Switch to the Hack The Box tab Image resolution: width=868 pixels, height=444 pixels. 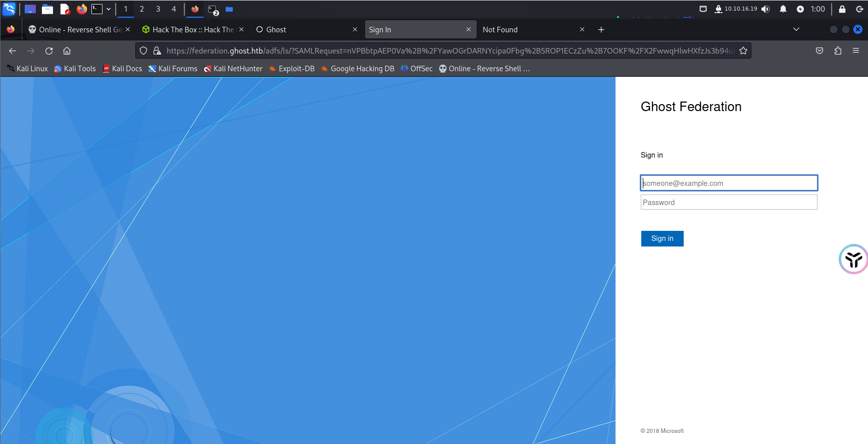click(x=189, y=30)
